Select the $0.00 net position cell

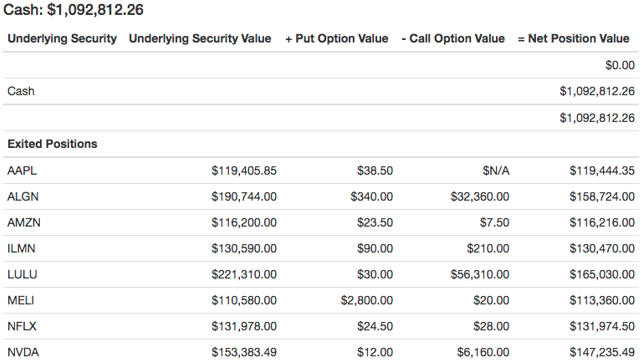(620, 65)
